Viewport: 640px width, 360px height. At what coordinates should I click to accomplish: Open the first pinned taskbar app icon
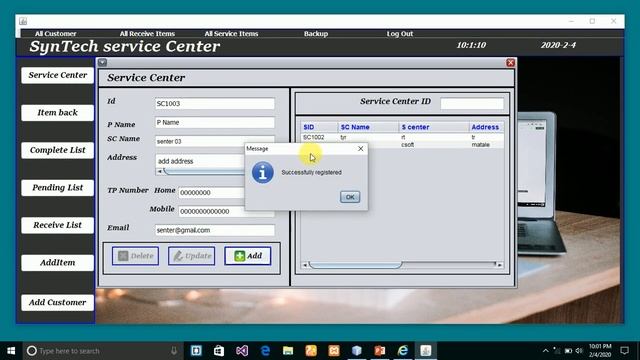click(196, 351)
